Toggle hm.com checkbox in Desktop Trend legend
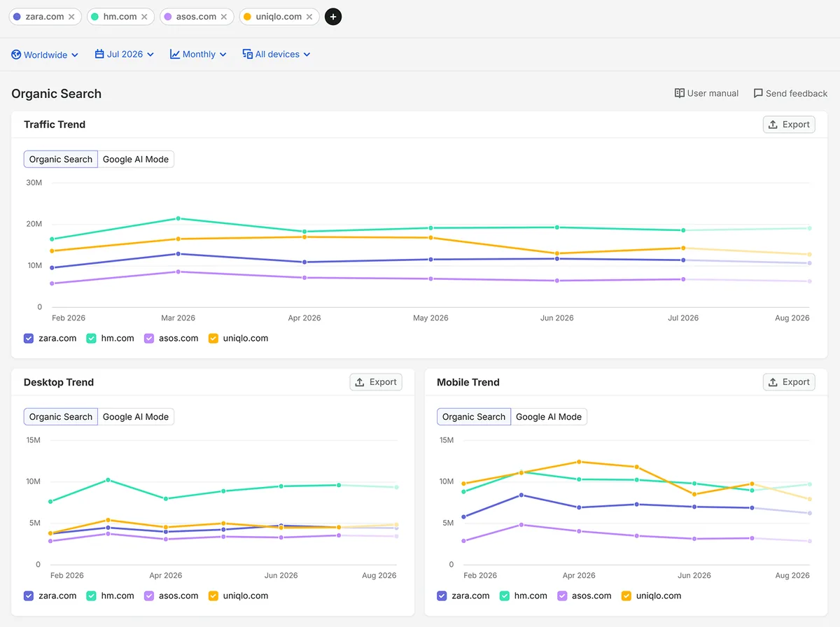 coord(91,596)
